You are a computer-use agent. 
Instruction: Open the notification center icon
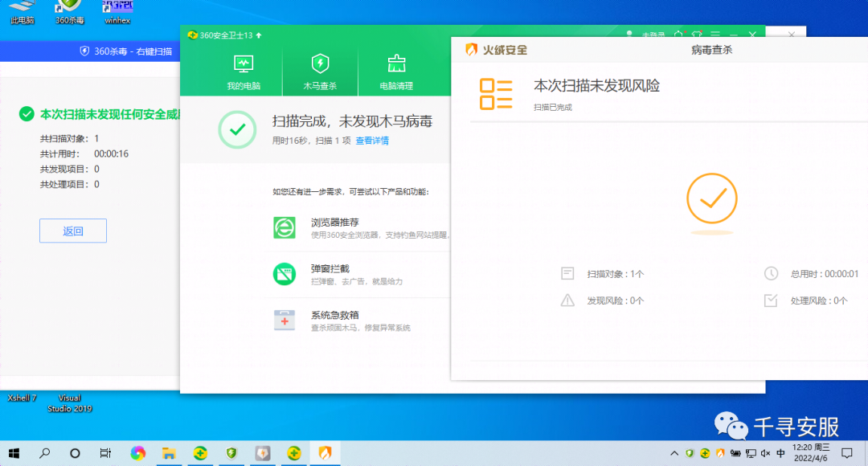[x=846, y=453]
